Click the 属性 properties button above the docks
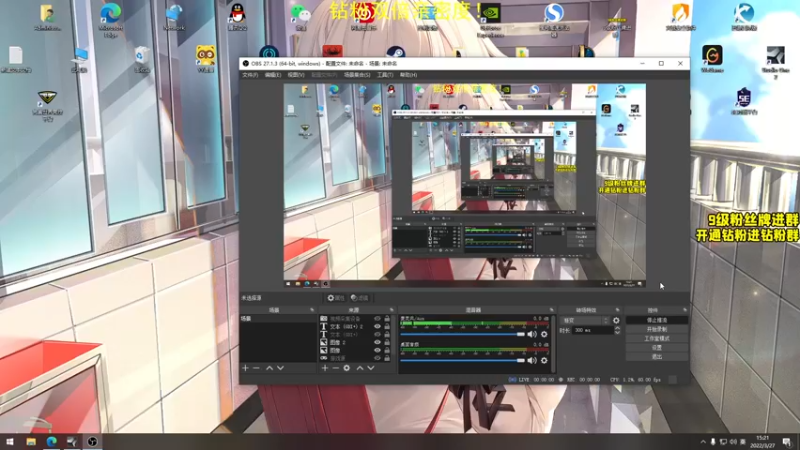Screen dimensions: 800x450 click(336, 298)
